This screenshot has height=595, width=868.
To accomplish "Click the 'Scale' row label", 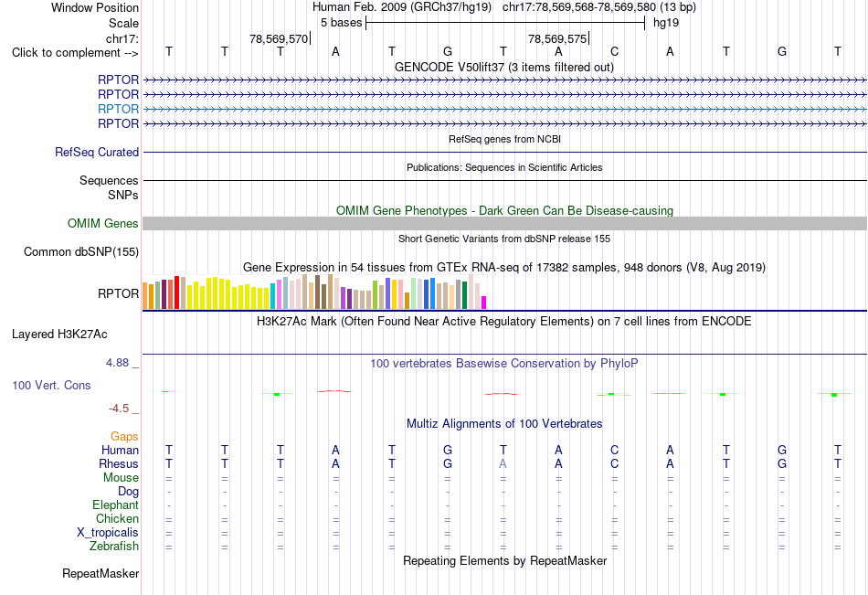I will tap(123, 23).
